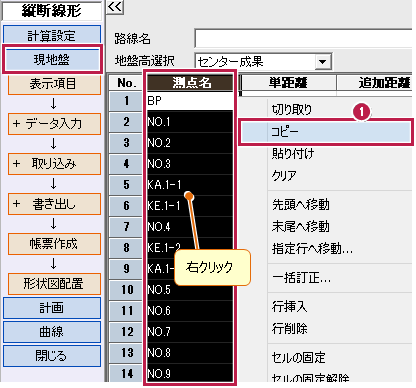Screen dimensions: 416x388
Task: Select the NO.6 cell
Action: click(190, 311)
